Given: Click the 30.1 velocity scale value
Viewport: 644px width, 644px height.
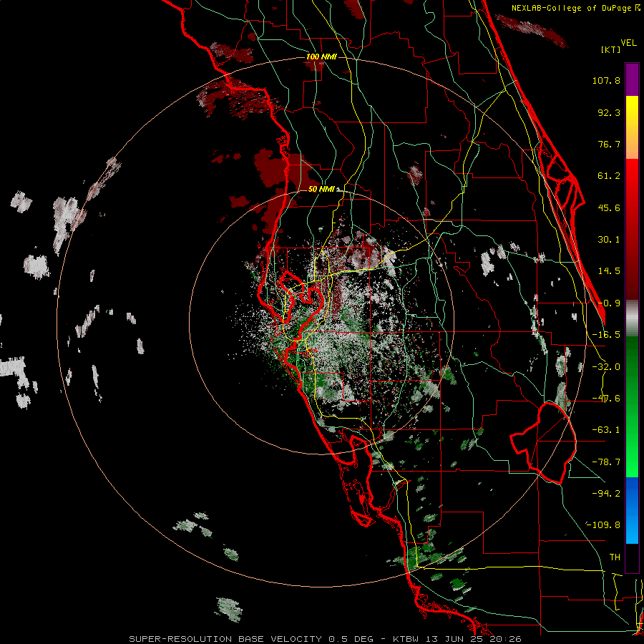Looking at the screenshot, I should (609, 240).
